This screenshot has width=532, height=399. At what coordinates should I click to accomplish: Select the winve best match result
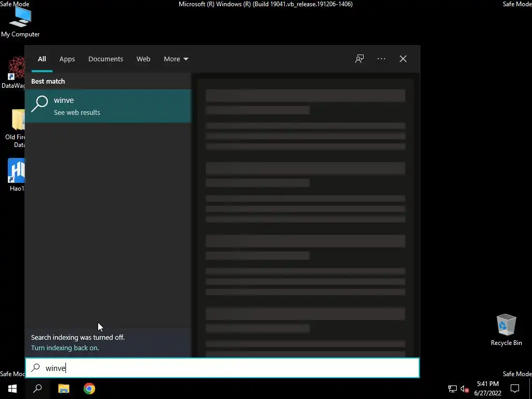[x=108, y=106]
